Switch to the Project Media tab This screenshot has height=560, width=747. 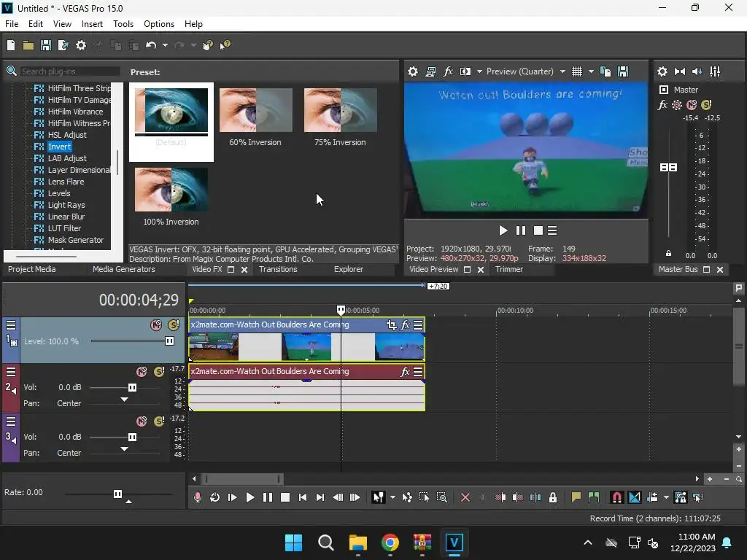(x=32, y=269)
